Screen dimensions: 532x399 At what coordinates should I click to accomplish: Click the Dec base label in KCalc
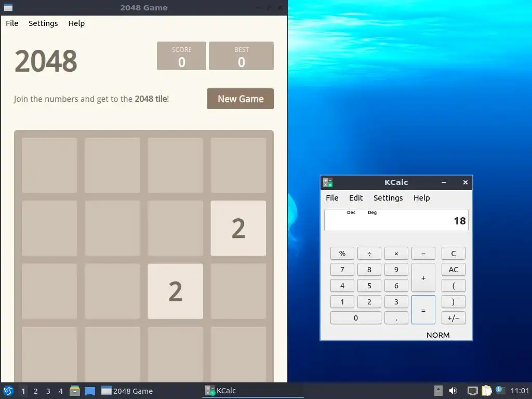(x=351, y=212)
